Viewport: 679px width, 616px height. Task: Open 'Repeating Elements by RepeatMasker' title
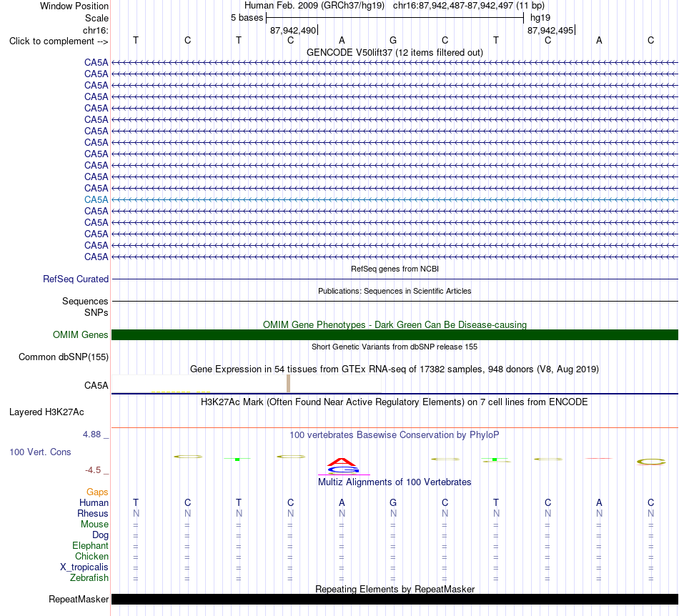tap(395, 589)
